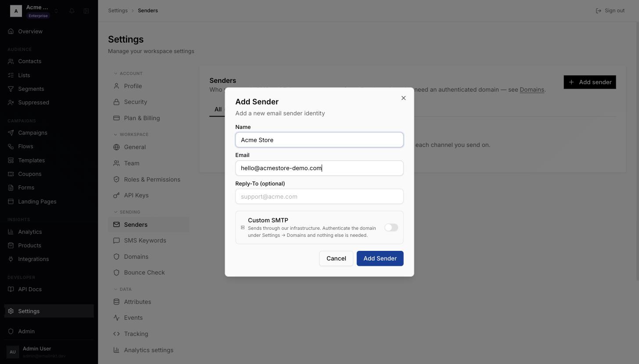Go to Plan & Billing
The height and width of the screenshot is (364, 639).
[148, 118]
